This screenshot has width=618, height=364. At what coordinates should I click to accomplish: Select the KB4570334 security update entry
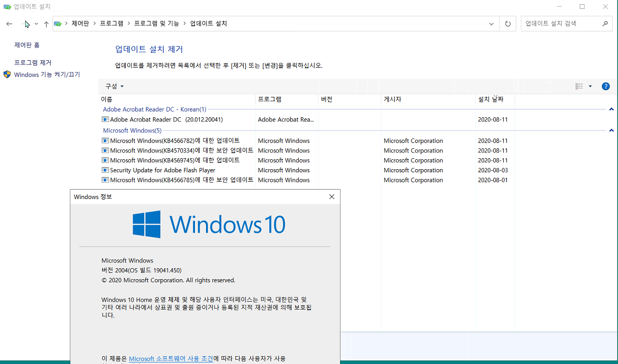(182, 150)
